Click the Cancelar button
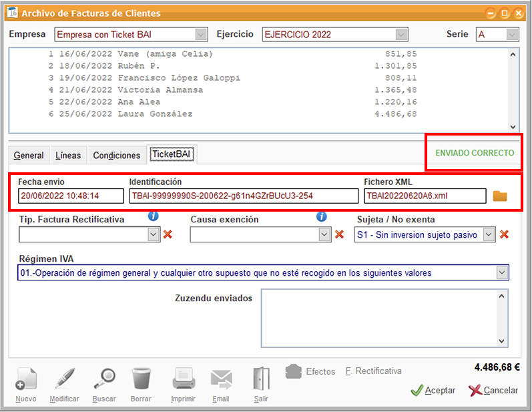Viewport: 532px width, 412px height. tap(493, 391)
